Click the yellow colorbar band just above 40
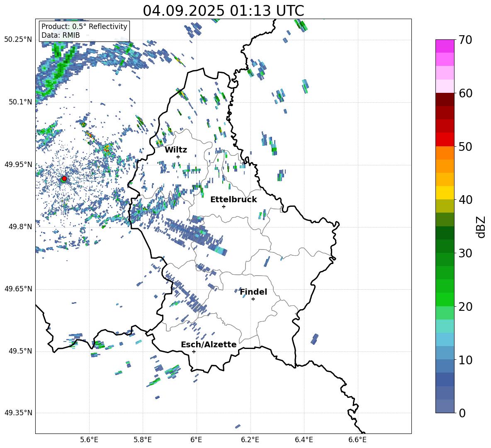The image size is (491, 448). 445,193
